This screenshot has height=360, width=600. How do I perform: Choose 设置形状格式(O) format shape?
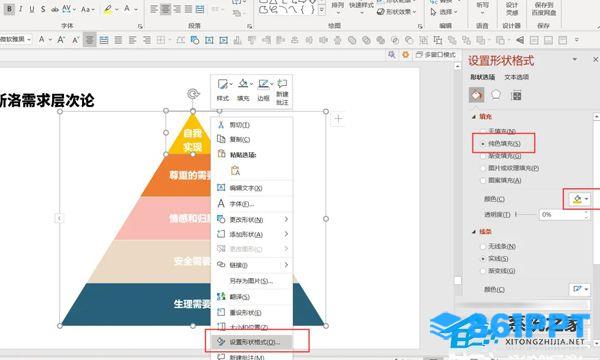point(252,342)
